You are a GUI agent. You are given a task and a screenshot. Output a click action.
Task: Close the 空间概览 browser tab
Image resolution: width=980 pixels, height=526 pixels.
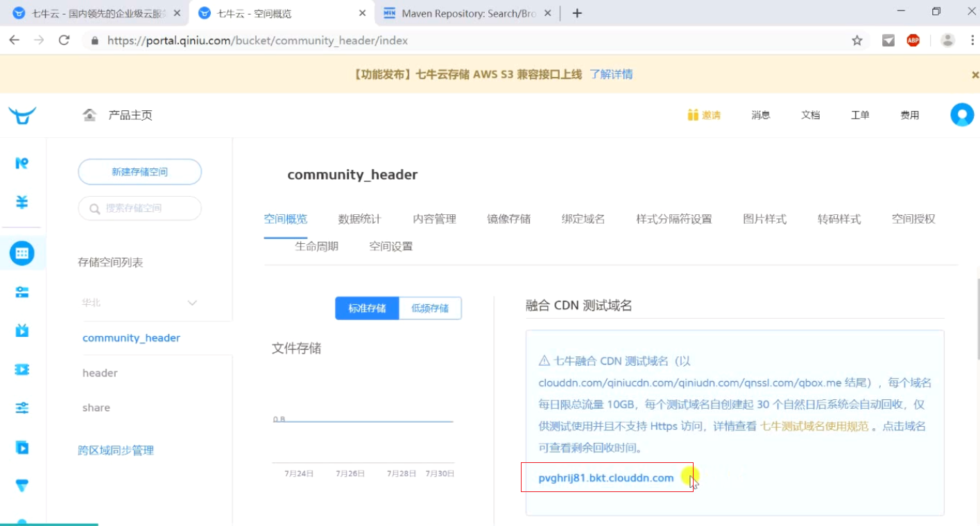coord(362,13)
